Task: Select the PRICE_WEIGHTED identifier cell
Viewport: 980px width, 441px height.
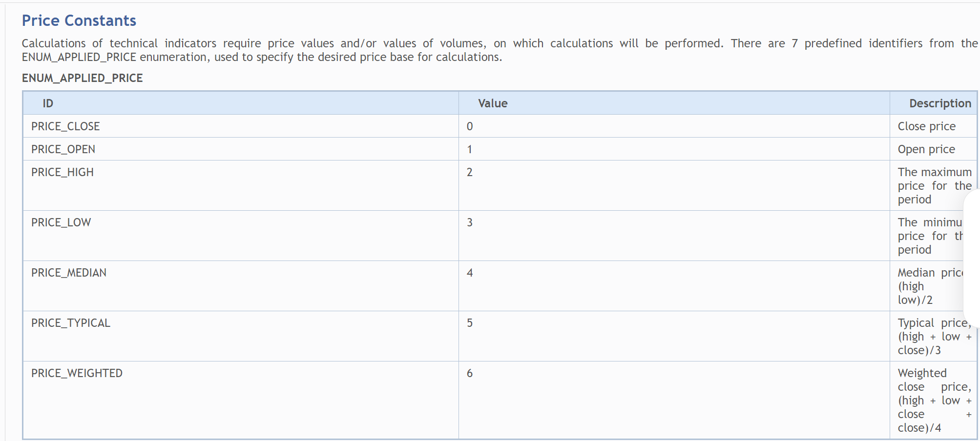Action: (x=77, y=373)
